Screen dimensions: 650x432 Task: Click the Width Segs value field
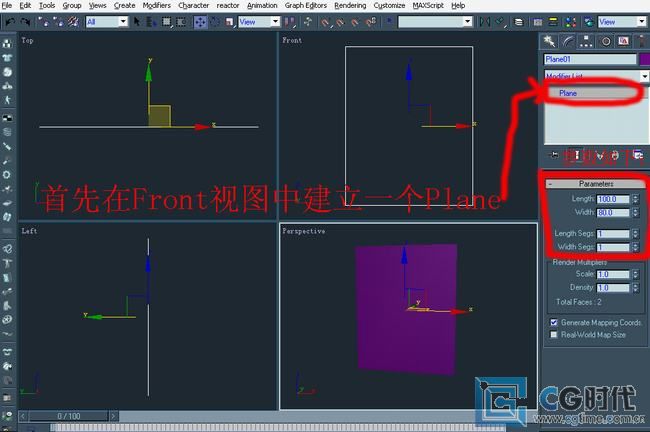click(613, 247)
